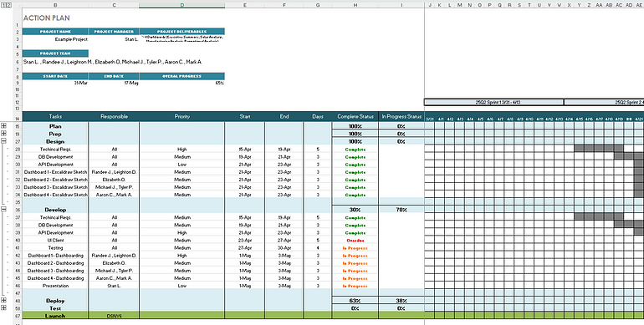
Task: Select column E header
Action: (x=245, y=5)
